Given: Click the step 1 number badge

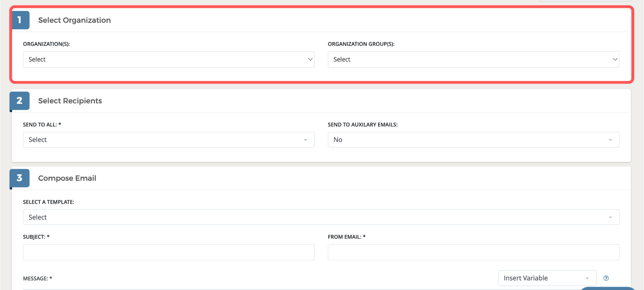Looking at the screenshot, I should click(20, 20).
